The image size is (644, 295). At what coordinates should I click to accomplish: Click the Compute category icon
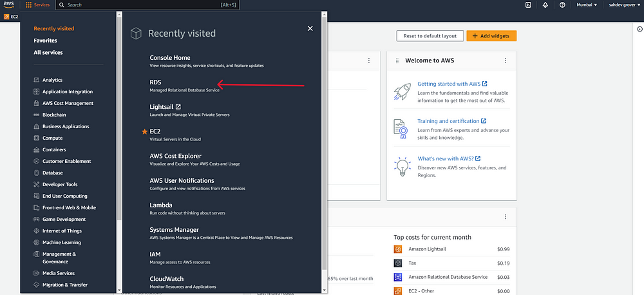point(37,138)
